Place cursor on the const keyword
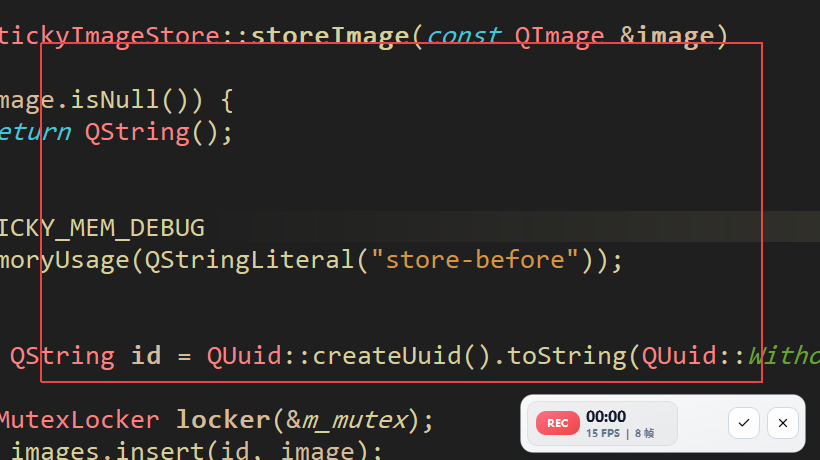 [x=464, y=36]
